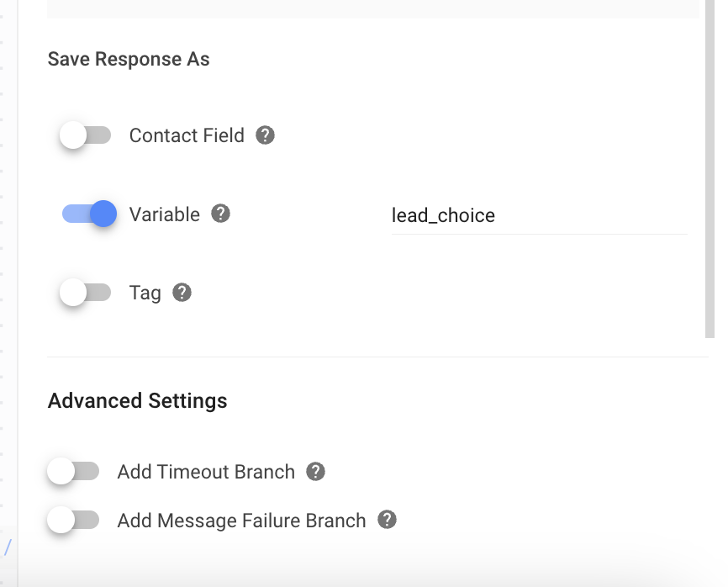Viewport: 728px width, 587px height.
Task: Open help icon for Message Failure Branch
Action: pos(387,520)
